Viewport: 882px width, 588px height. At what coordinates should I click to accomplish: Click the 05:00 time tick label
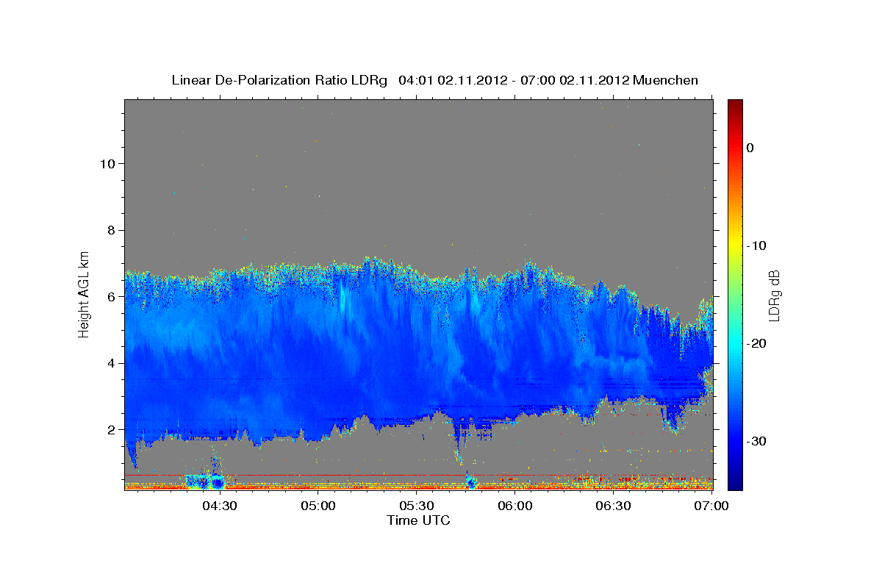(x=318, y=506)
